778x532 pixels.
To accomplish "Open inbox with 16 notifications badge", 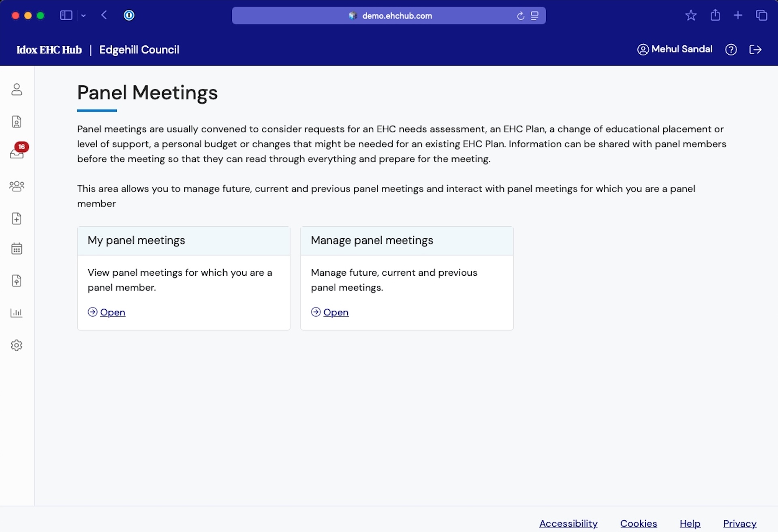I will [x=17, y=153].
